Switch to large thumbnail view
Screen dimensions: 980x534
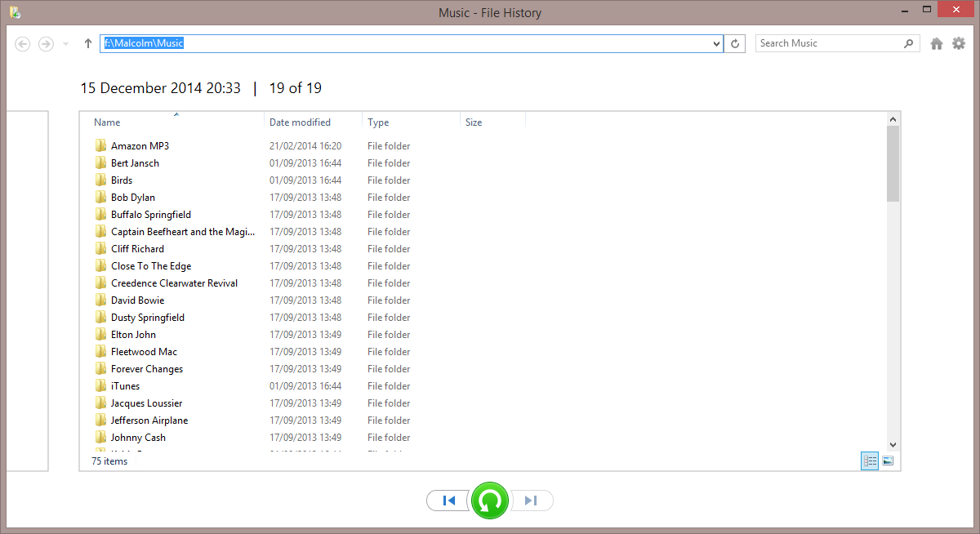[x=887, y=461]
